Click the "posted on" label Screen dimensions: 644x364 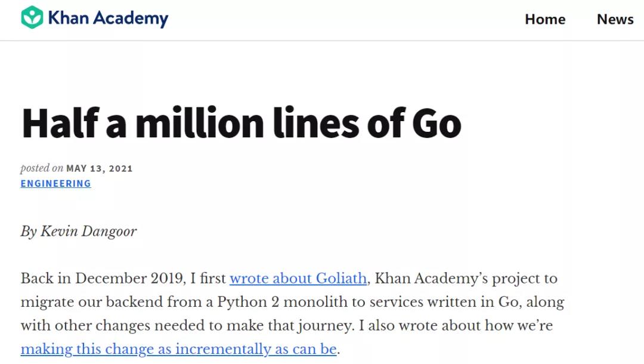42,168
